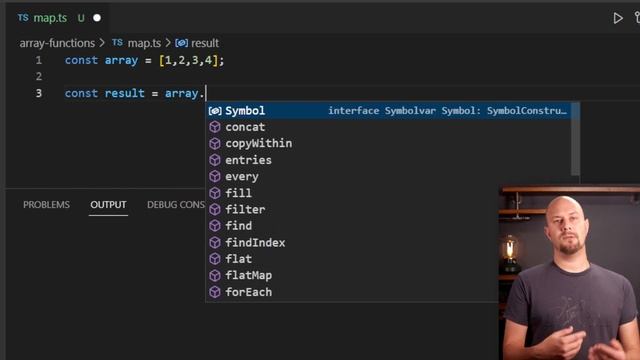640x360 pixels.
Task: Click interface Symbol type detail text
Action: click(x=447, y=111)
